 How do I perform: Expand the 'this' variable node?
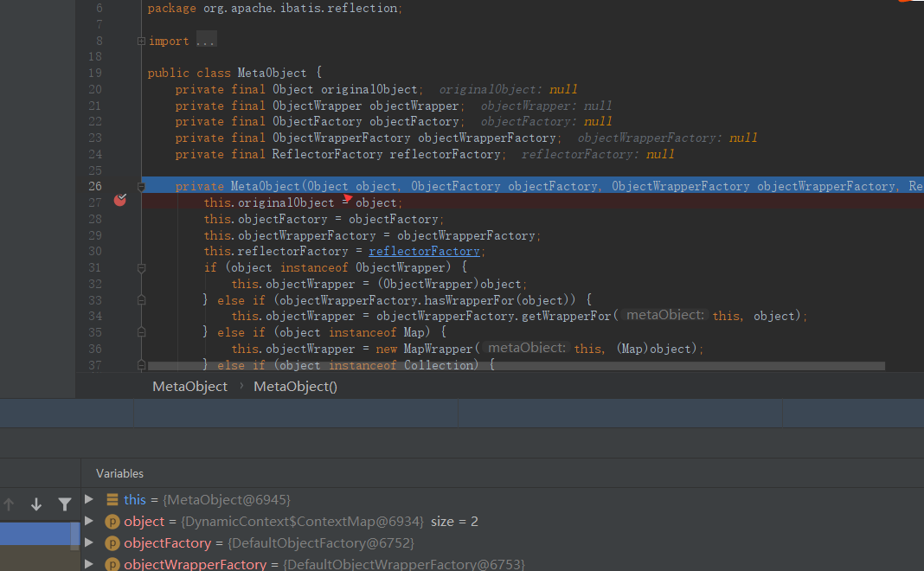89,499
